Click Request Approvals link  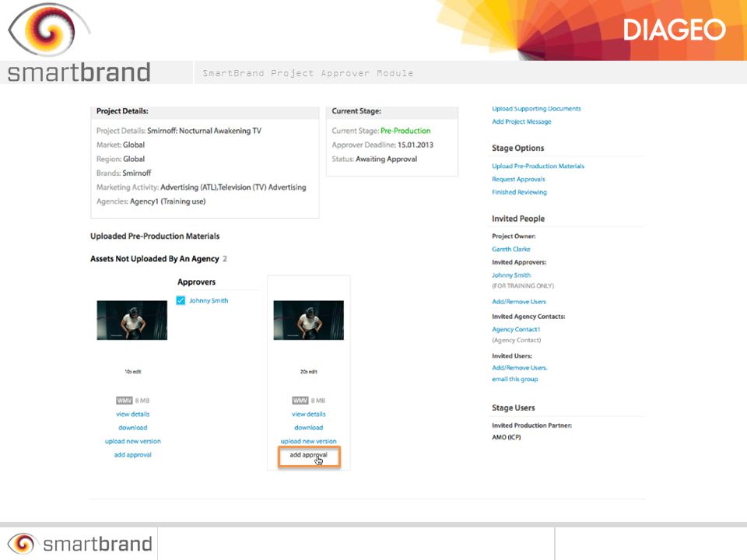coord(518,179)
